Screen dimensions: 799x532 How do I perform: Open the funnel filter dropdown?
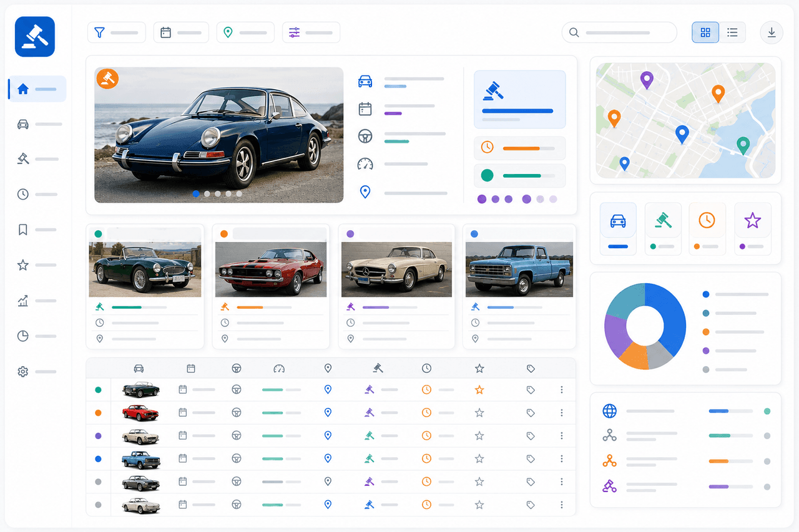[x=117, y=32]
